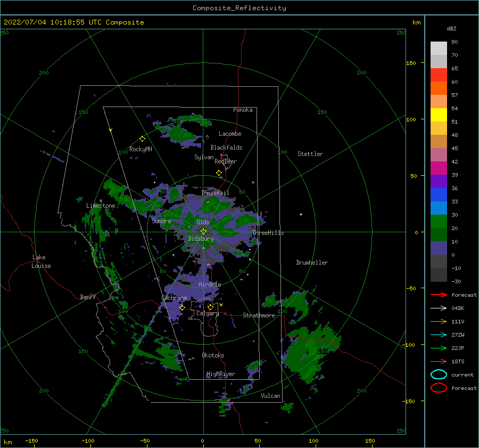Click the light gray 80-70 dBZ swatch
Viewport: 479px width, 448px height.
tap(439, 48)
